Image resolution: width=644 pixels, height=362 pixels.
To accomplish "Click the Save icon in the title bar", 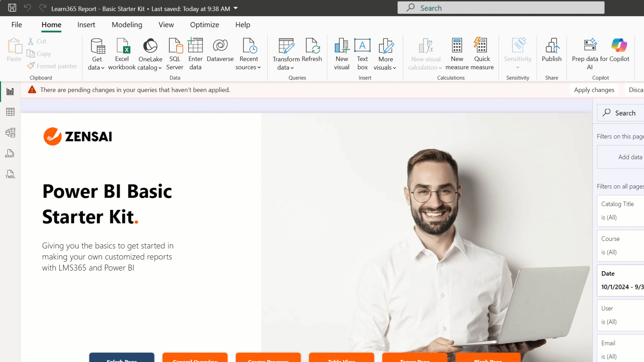I will pyautogui.click(x=12, y=8).
